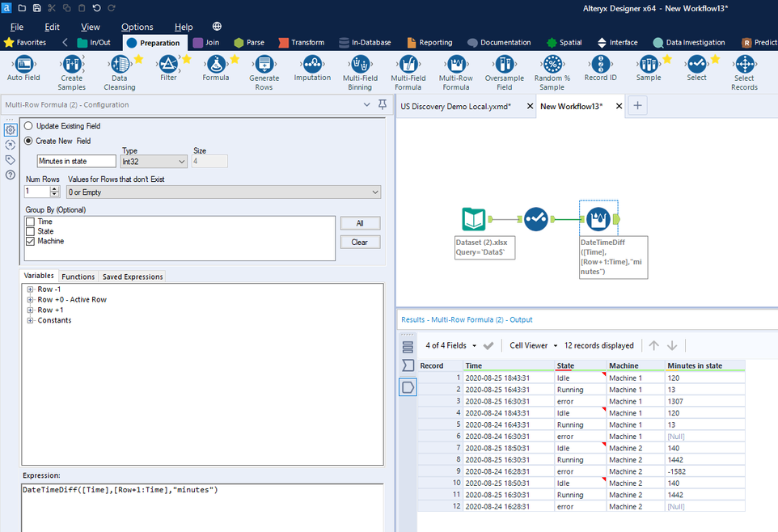The width and height of the screenshot is (778, 532).
Task: Switch to the Functions tab
Action: click(78, 277)
